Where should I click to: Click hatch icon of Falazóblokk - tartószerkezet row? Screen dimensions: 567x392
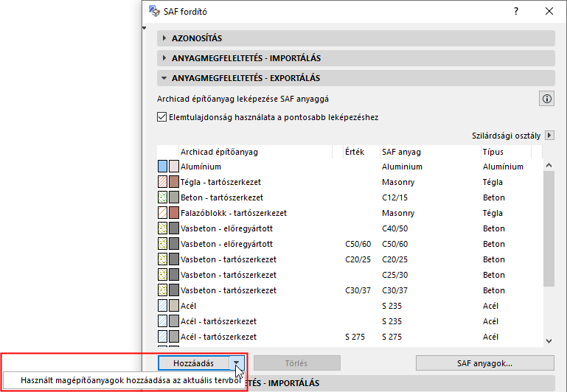[163, 213]
